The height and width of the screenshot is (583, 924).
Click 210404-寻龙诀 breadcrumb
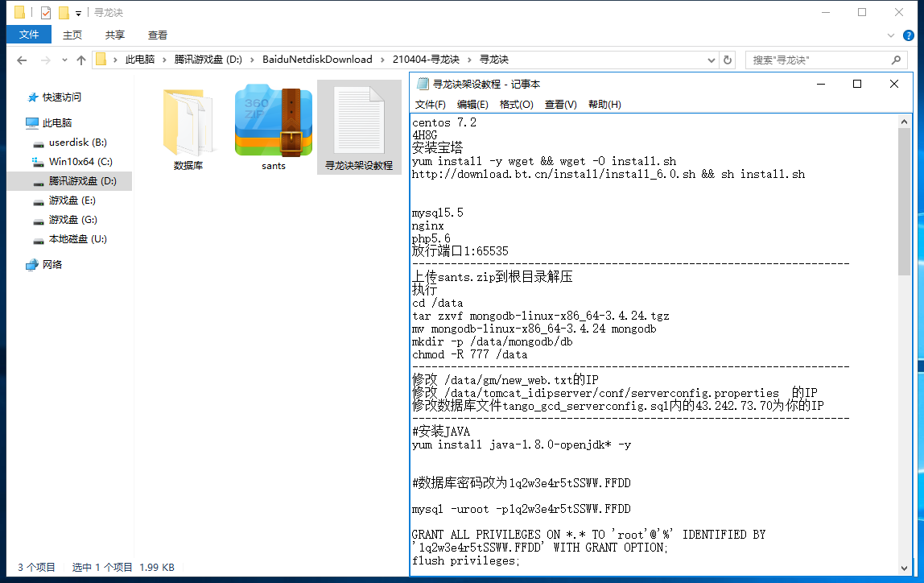tap(426, 60)
